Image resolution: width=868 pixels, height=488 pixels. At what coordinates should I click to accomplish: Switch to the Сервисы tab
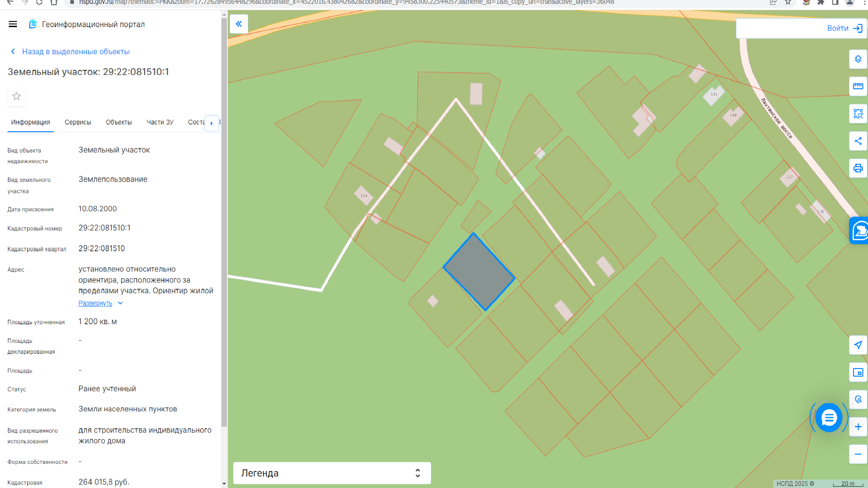click(78, 122)
